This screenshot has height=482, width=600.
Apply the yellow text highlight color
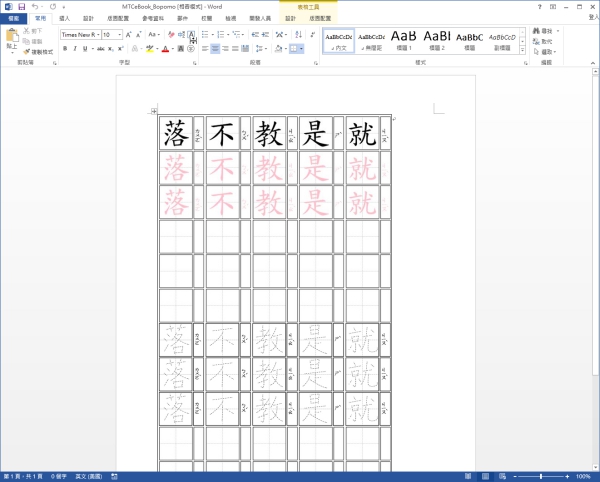[x=150, y=49]
